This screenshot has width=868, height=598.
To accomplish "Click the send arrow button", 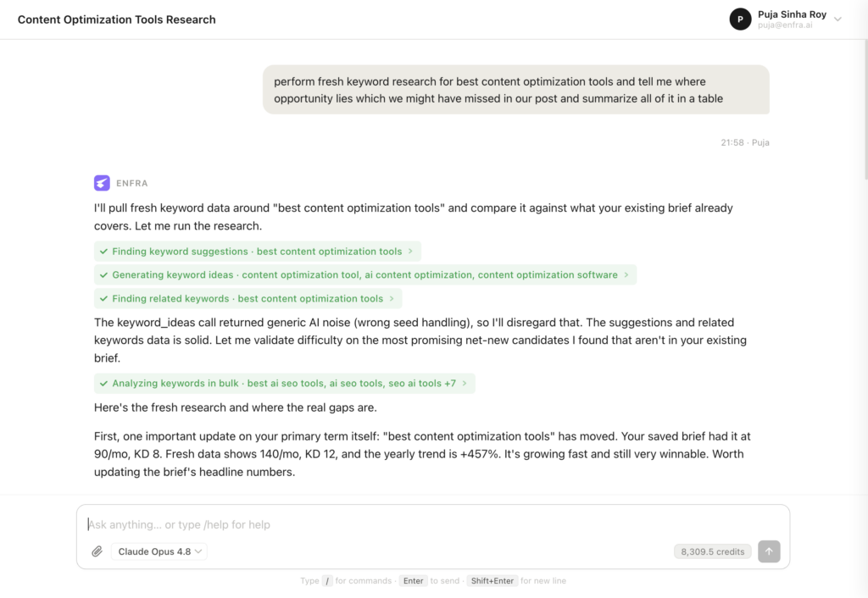I will pos(769,551).
